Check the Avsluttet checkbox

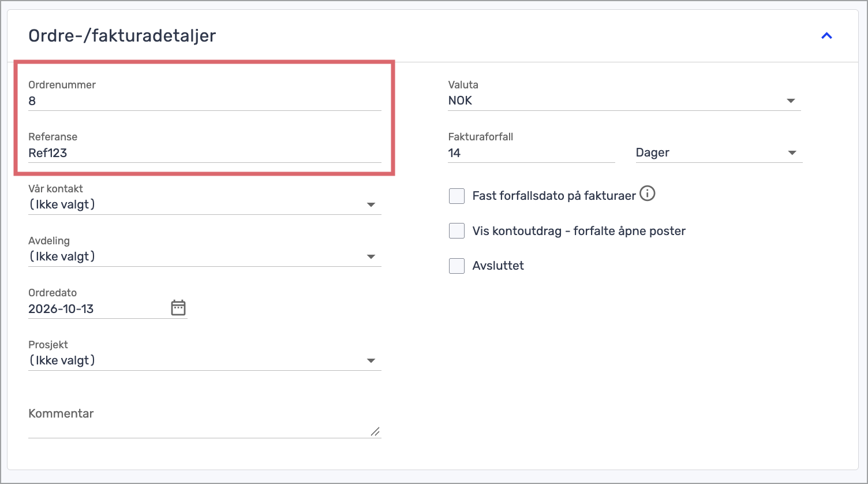(x=457, y=266)
